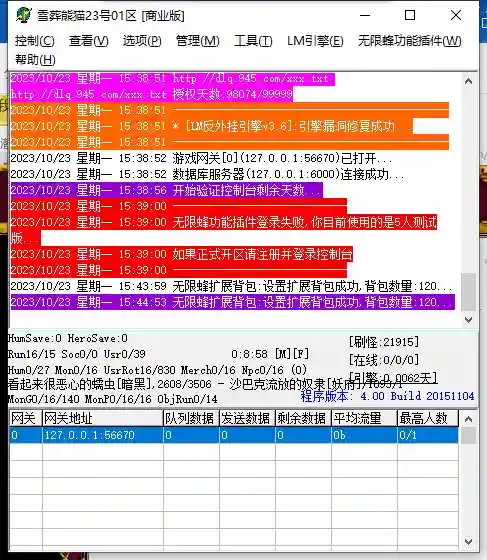Open the 工具(T) menu
Image resolution: width=487 pixels, height=560 pixels.
[x=253, y=41]
